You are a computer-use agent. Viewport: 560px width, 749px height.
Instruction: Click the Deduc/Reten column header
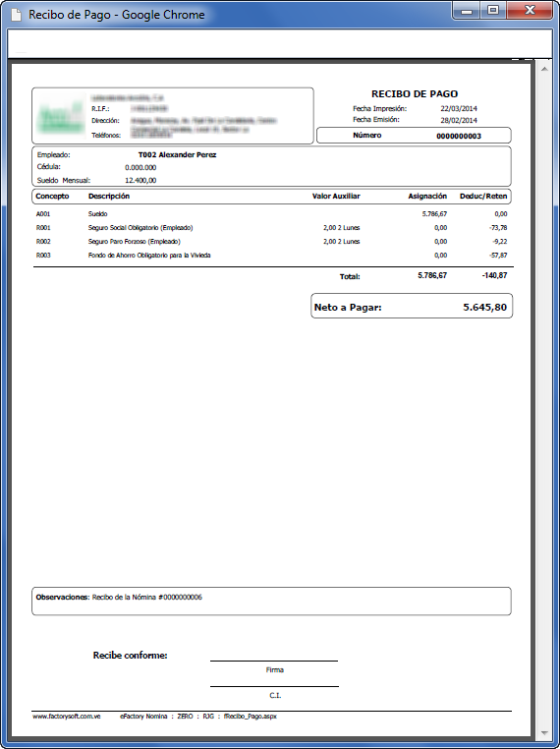click(x=483, y=197)
